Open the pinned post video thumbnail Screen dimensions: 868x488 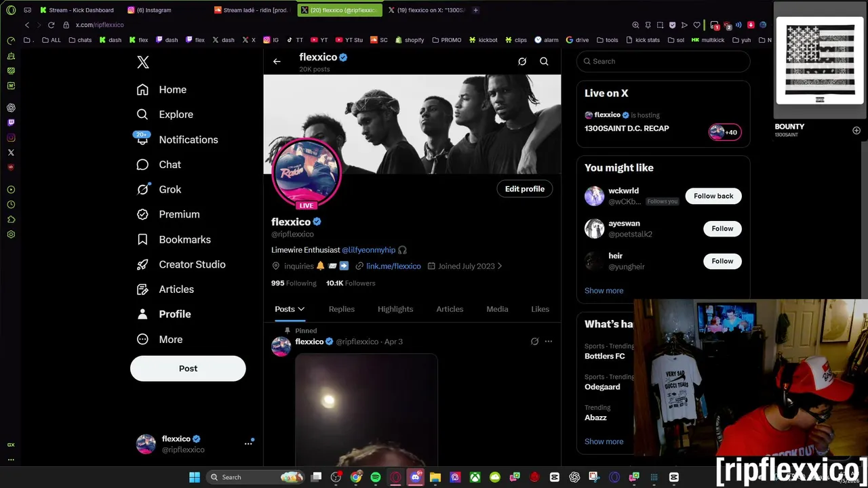pos(366,409)
